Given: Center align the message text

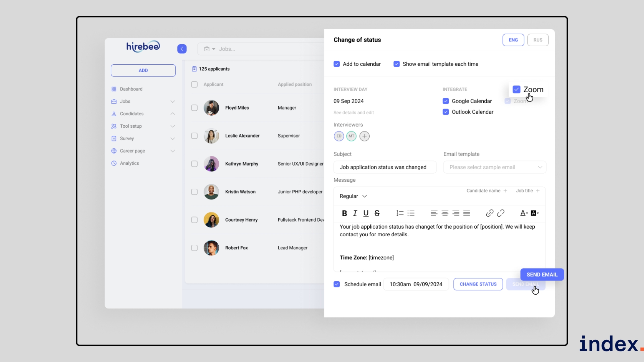Looking at the screenshot, I should coord(445,213).
